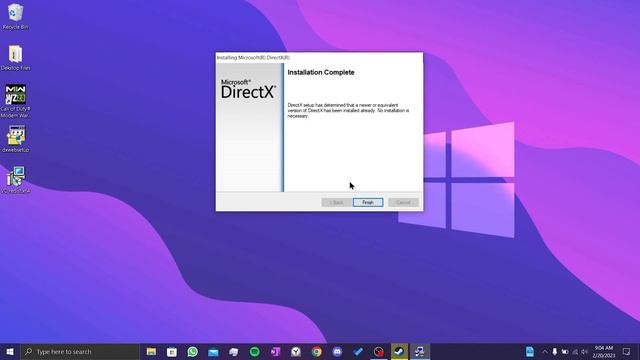
Task: Open the blue checkmark To Do app
Action: (x=358, y=352)
